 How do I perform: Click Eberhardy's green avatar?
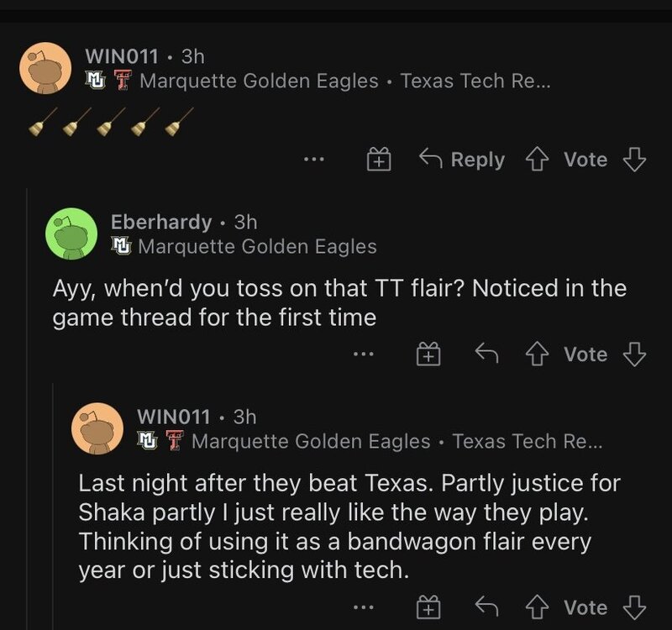(x=71, y=233)
